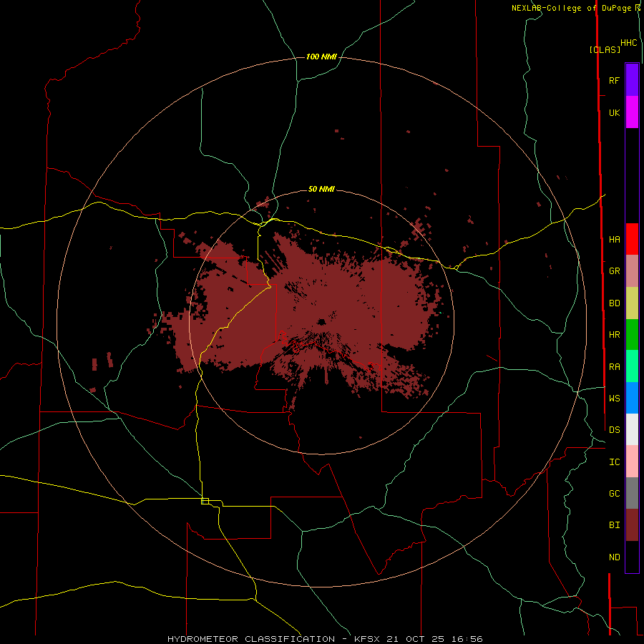The width and height of the screenshot is (644, 644).
Task: Click the 'HA' legend label
Action: coord(614,239)
